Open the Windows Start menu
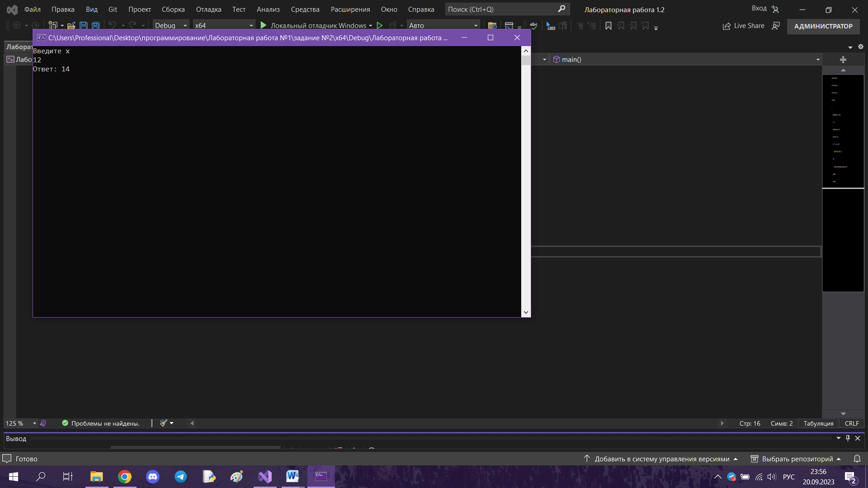868x488 pixels. click(x=14, y=476)
